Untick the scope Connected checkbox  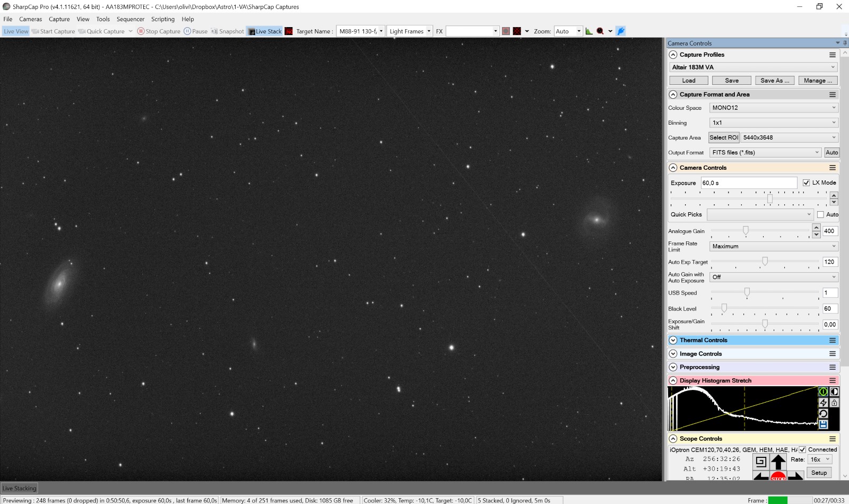(802, 449)
